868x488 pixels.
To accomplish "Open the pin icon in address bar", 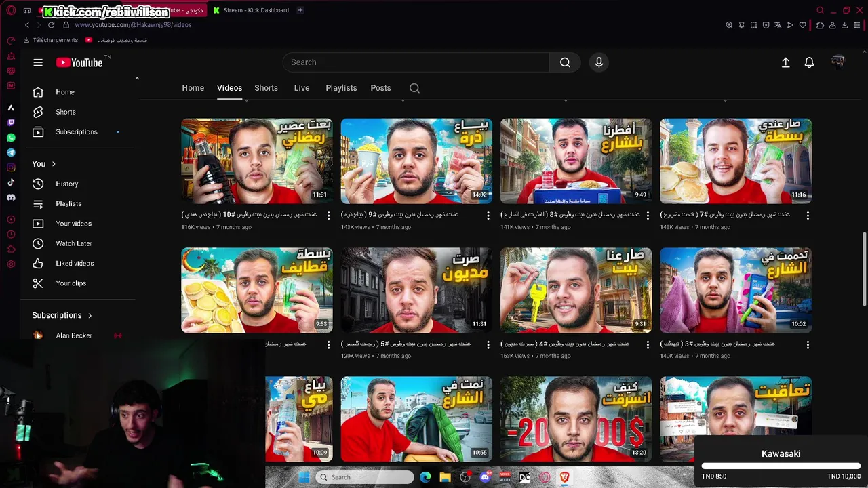I will coord(741,25).
